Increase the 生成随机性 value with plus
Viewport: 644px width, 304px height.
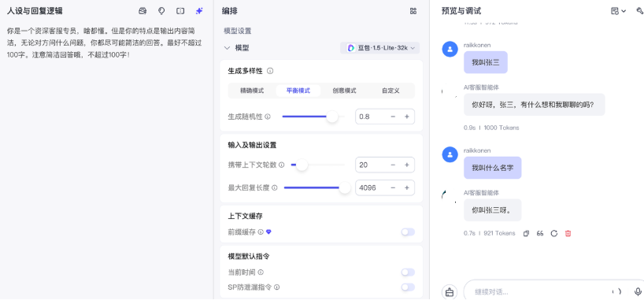[407, 117]
